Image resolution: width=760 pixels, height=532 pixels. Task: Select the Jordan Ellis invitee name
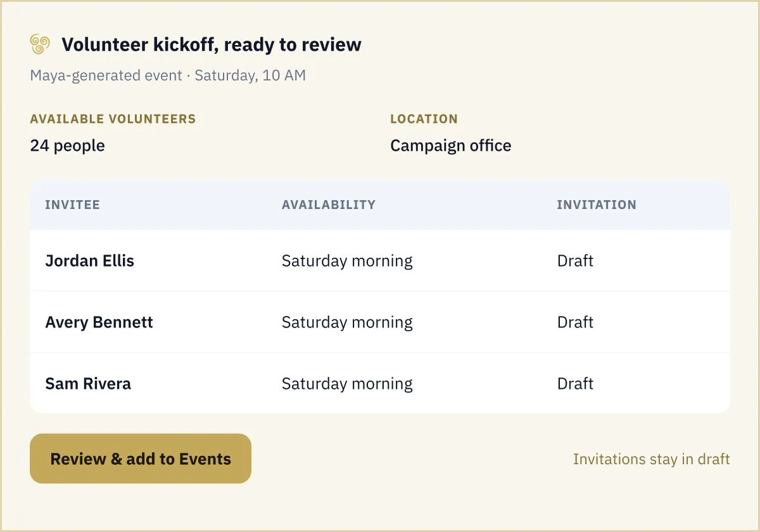(x=89, y=260)
